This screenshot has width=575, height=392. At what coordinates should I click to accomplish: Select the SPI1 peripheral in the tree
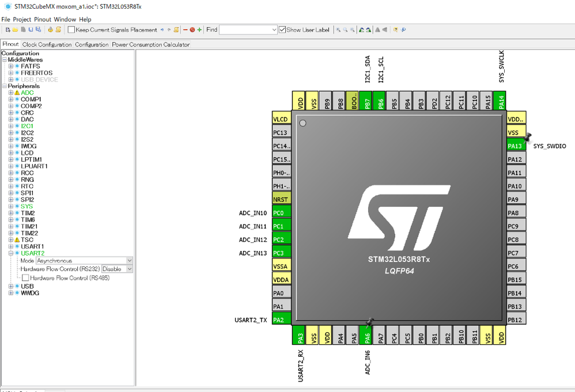[27, 193]
